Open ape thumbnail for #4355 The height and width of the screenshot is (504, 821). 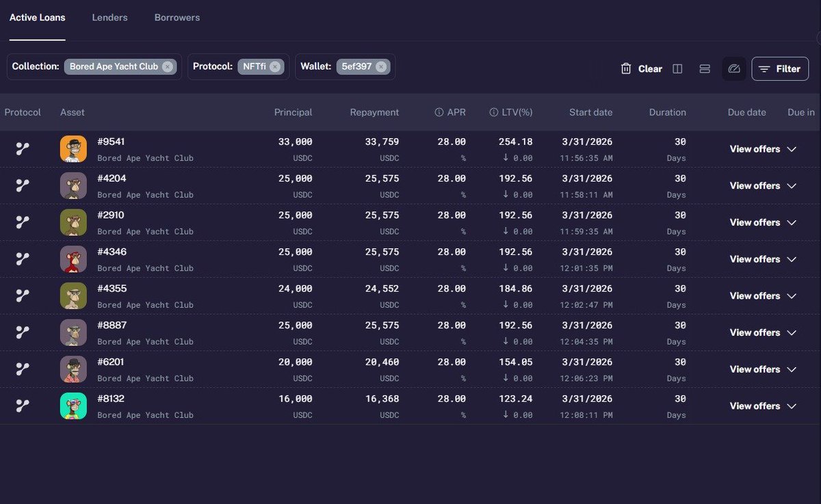coord(73,296)
